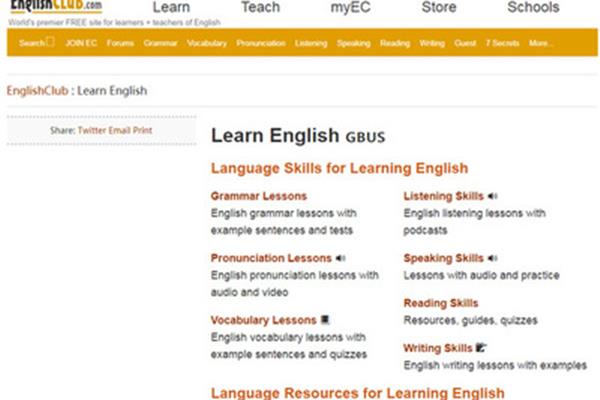
Task: Click the Language Skills for Learning English heading
Action: (x=339, y=168)
